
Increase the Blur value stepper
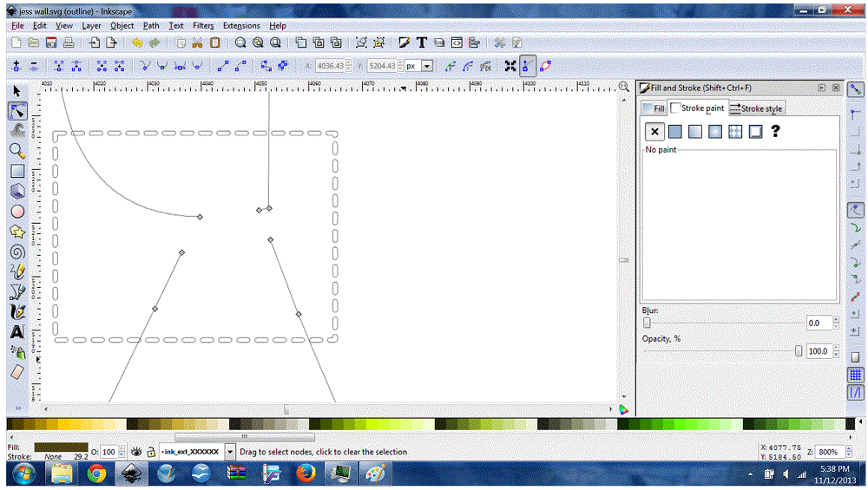click(836, 319)
